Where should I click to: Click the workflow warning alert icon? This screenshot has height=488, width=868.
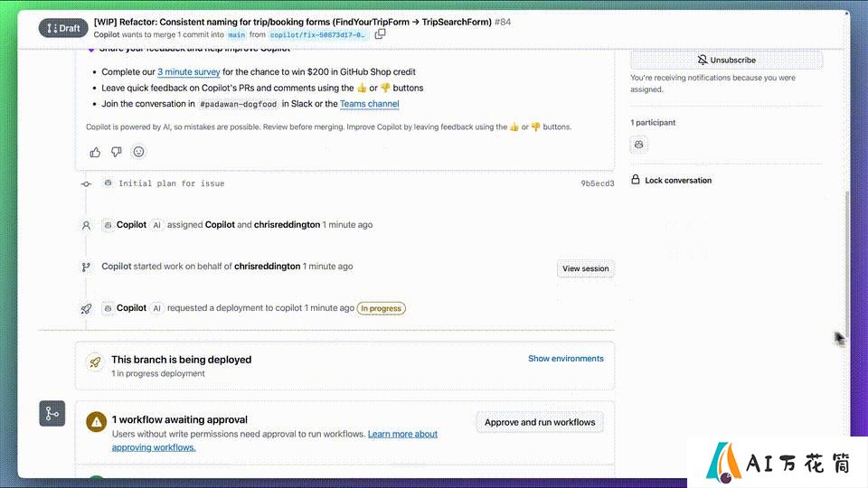pos(97,422)
